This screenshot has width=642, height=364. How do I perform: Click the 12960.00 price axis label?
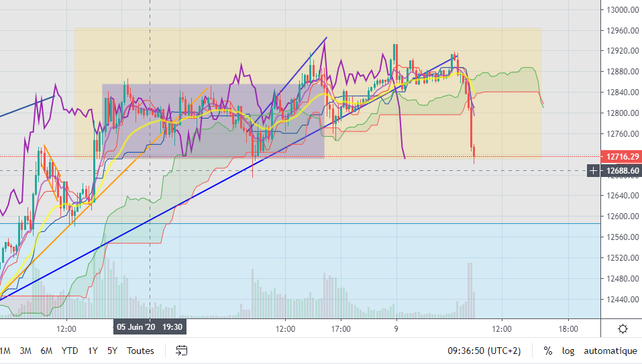click(x=623, y=30)
